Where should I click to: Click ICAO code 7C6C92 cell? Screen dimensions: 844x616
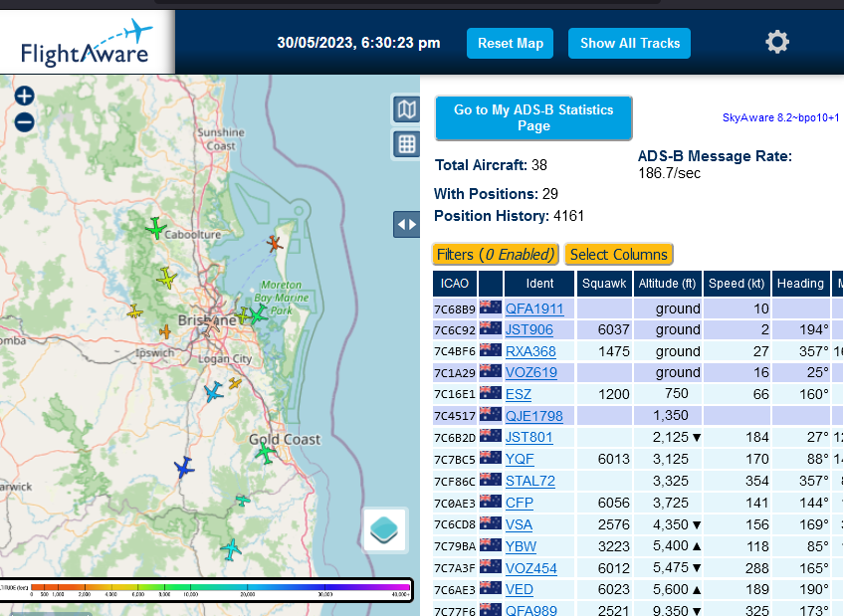(x=455, y=330)
